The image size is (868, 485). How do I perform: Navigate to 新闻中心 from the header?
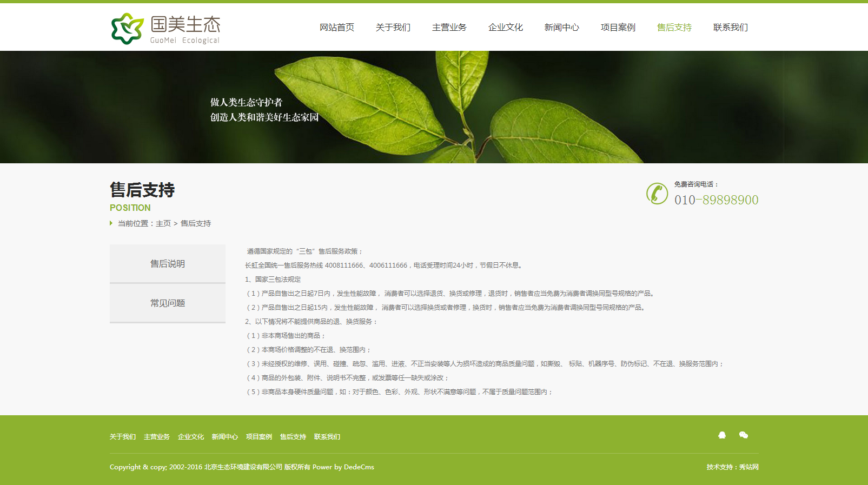pos(561,28)
